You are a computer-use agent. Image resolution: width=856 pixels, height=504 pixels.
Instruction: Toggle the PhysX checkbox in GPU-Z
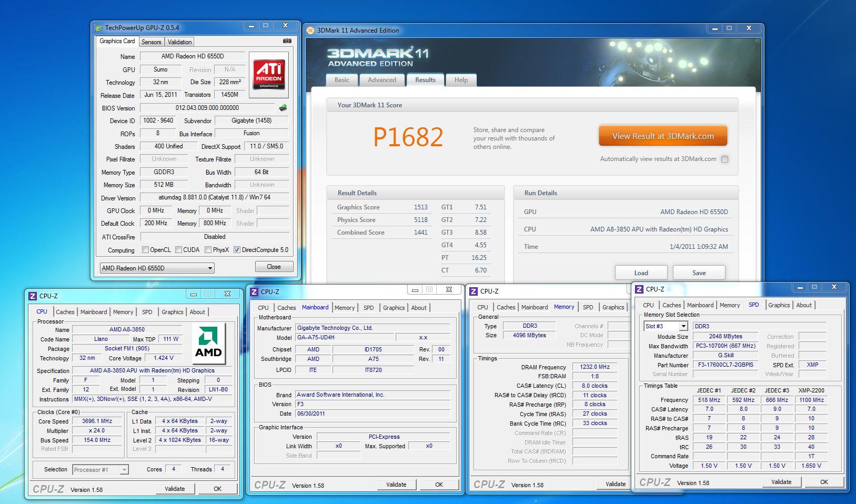coord(208,250)
